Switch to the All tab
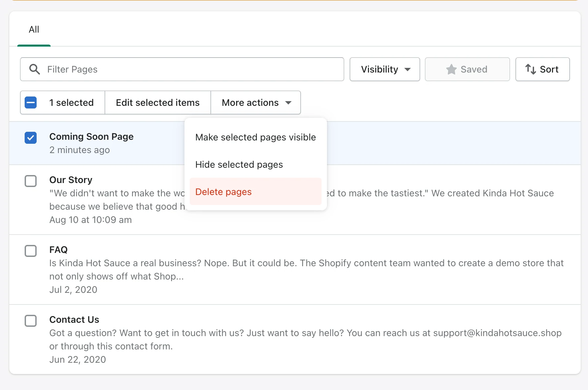 coord(34,30)
